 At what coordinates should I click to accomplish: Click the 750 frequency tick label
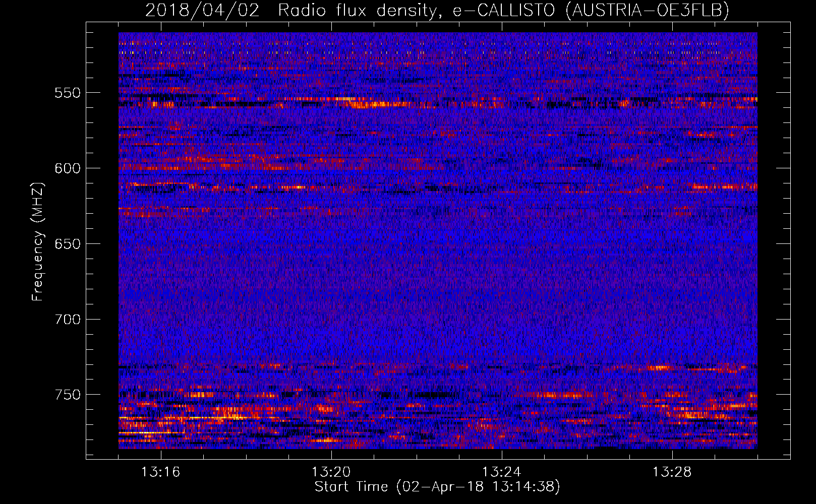68,395
